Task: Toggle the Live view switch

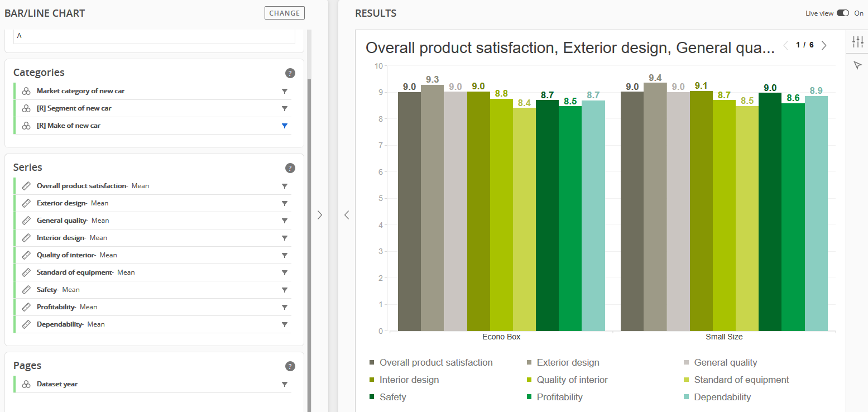Action: point(842,13)
